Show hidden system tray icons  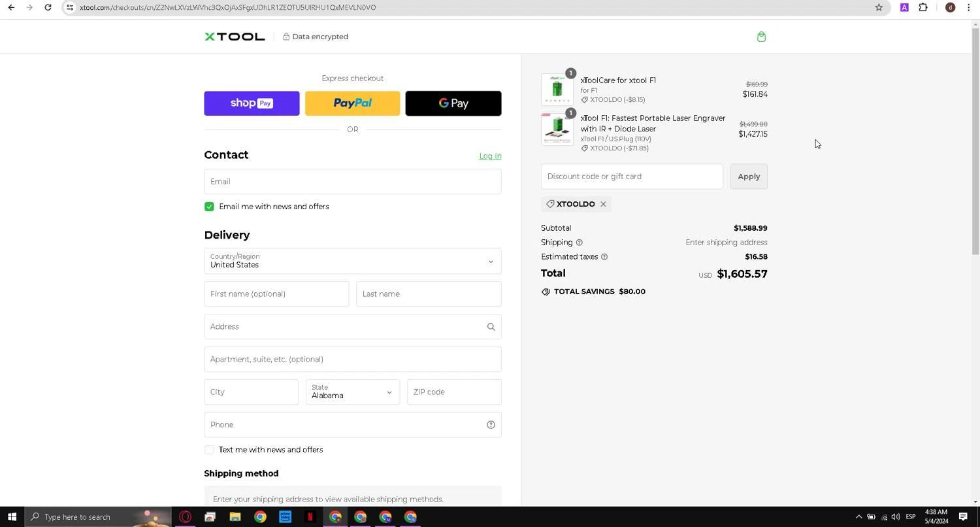pos(858,517)
